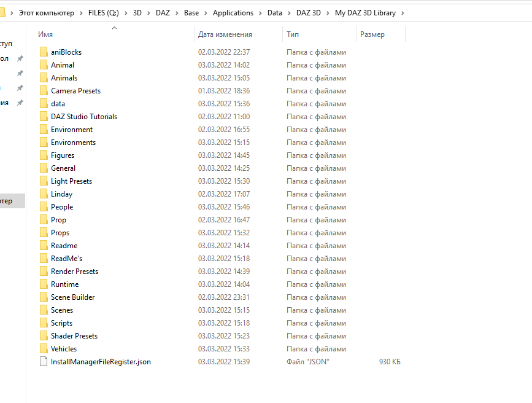Click the Animals folder icon
Image resolution: width=532 pixels, height=403 pixels.
[x=44, y=78]
